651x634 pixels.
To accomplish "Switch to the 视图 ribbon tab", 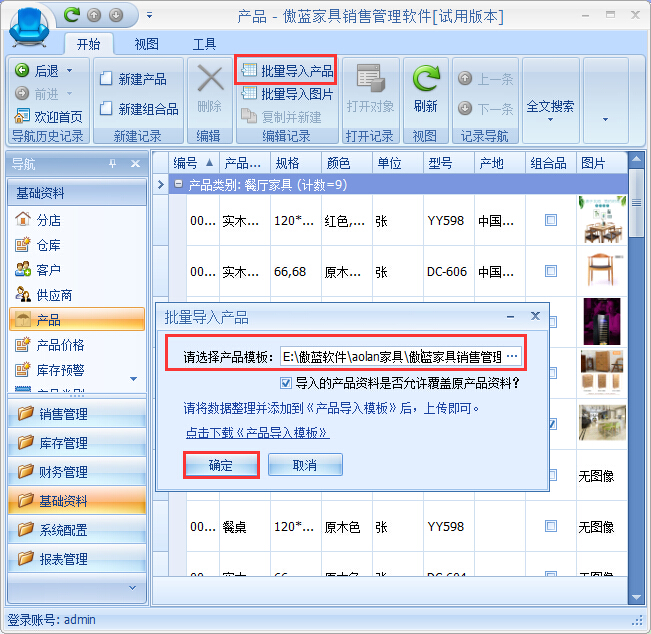I will pyautogui.click(x=147, y=44).
